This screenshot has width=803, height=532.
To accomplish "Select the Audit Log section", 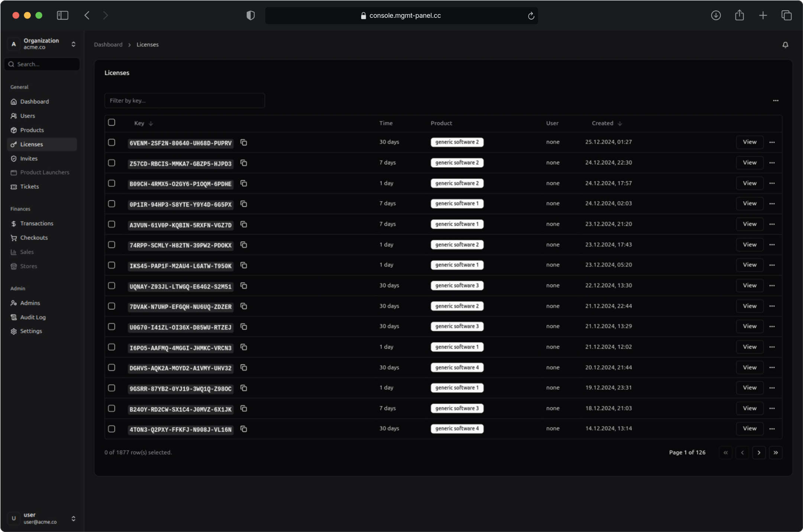I will tap(33, 317).
